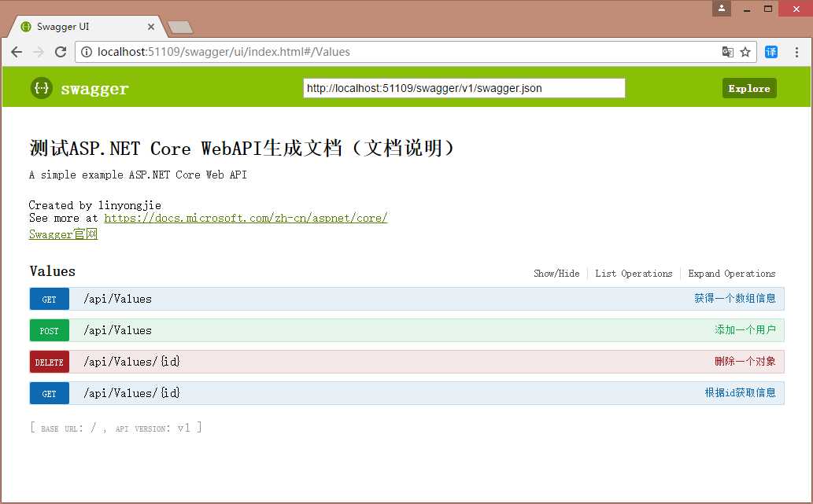Click the 删除一个对象 description
This screenshot has height=504, width=813.
tap(745, 361)
